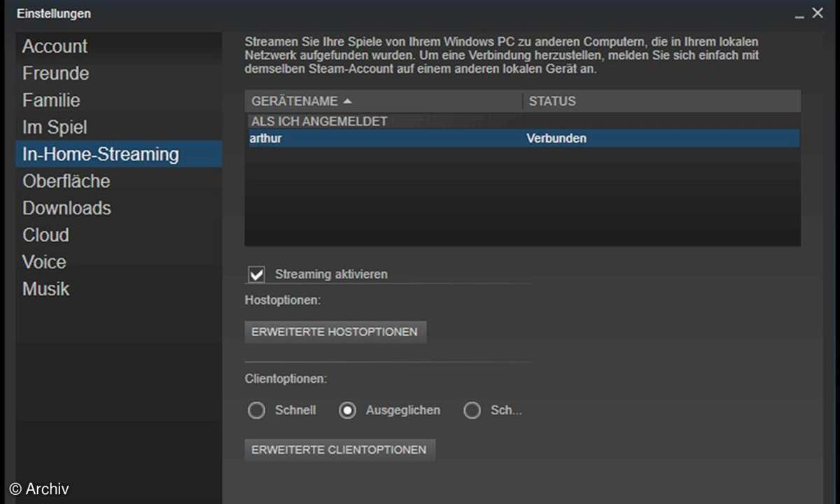Image resolution: width=840 pixels, height=504 pixels.
Task: Uncheck Streaming aktivieren checkbox
Action: (257, 274)
